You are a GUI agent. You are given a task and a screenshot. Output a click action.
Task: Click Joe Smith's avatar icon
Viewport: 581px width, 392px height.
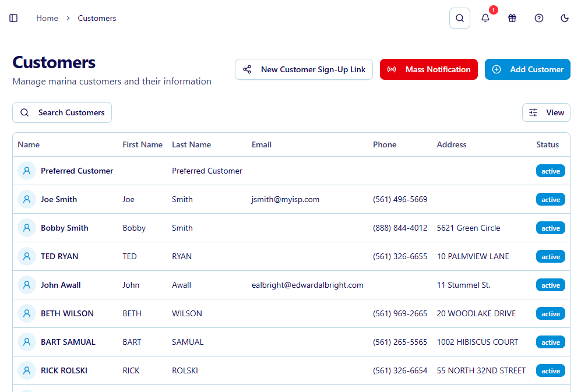(x=27, y=199)
